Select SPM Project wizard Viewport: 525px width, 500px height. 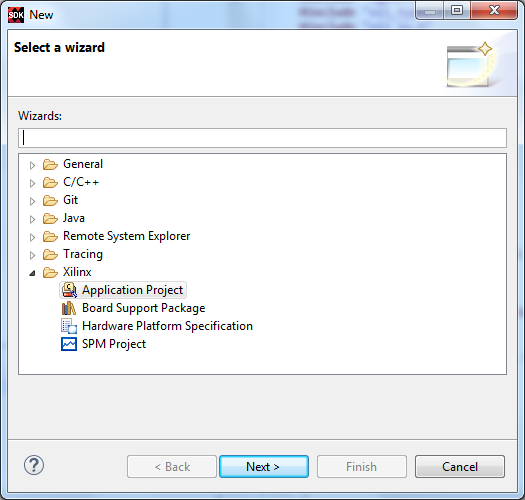114,344
